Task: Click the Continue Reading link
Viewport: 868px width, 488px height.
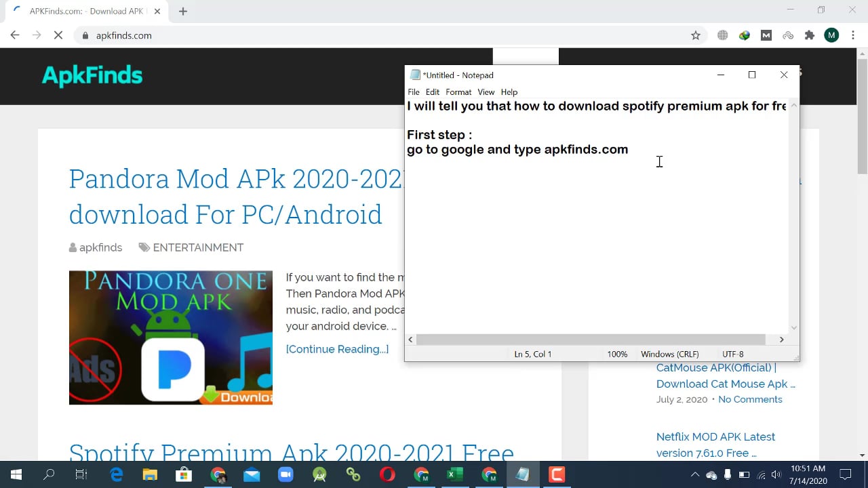Action: click(x=337, y=349)
